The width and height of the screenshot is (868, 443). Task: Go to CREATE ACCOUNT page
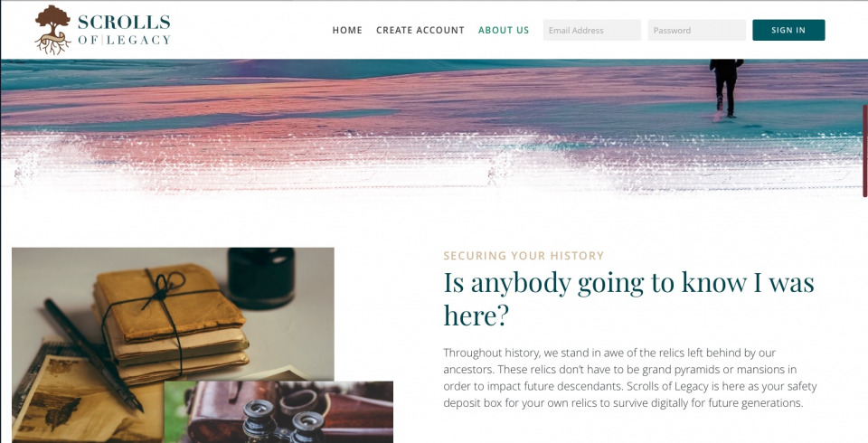(x=420, y=31)
